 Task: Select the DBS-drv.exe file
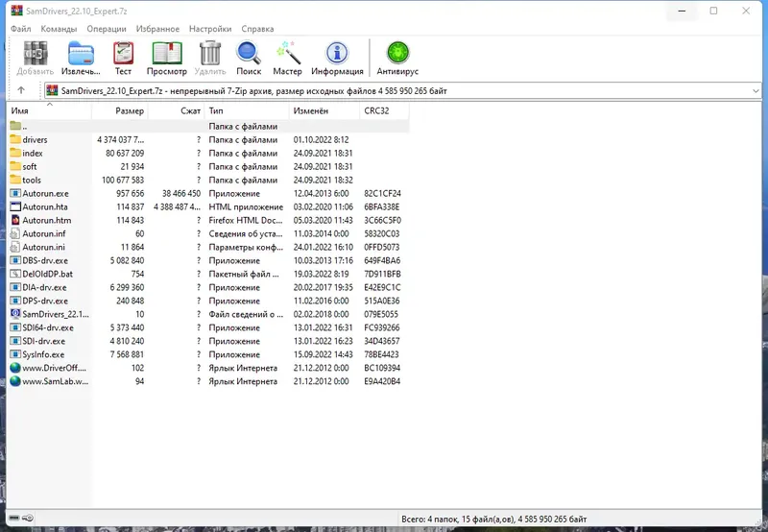click(x=45, y=260)
